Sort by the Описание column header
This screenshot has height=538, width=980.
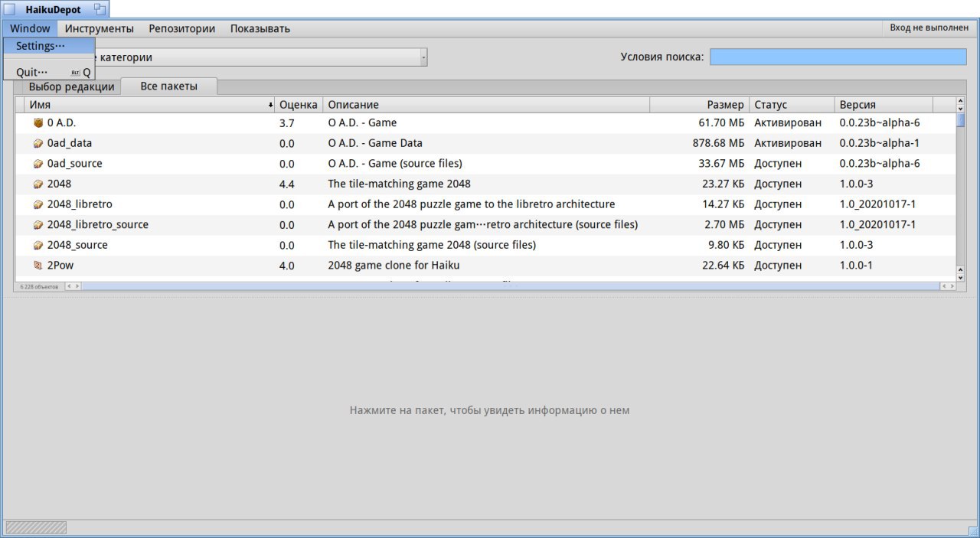pyautogui.click(x=486, y=105)
